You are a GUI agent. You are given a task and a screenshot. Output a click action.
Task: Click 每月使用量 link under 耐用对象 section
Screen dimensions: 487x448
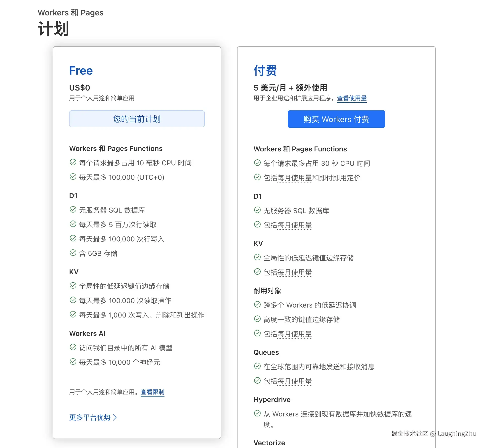point(294,334)
